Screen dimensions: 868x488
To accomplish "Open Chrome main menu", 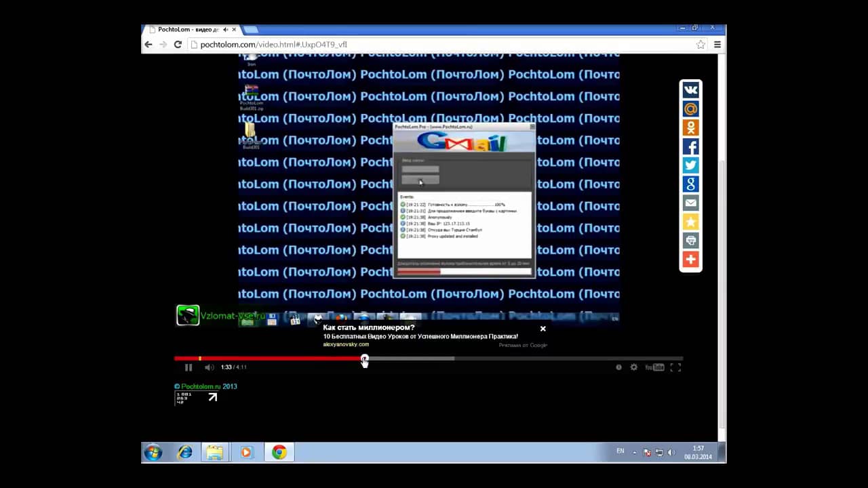I will (x=717, y=45).
